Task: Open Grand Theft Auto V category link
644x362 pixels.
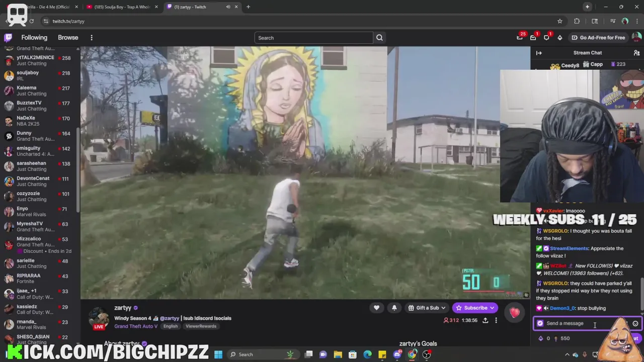Action: 136,326
